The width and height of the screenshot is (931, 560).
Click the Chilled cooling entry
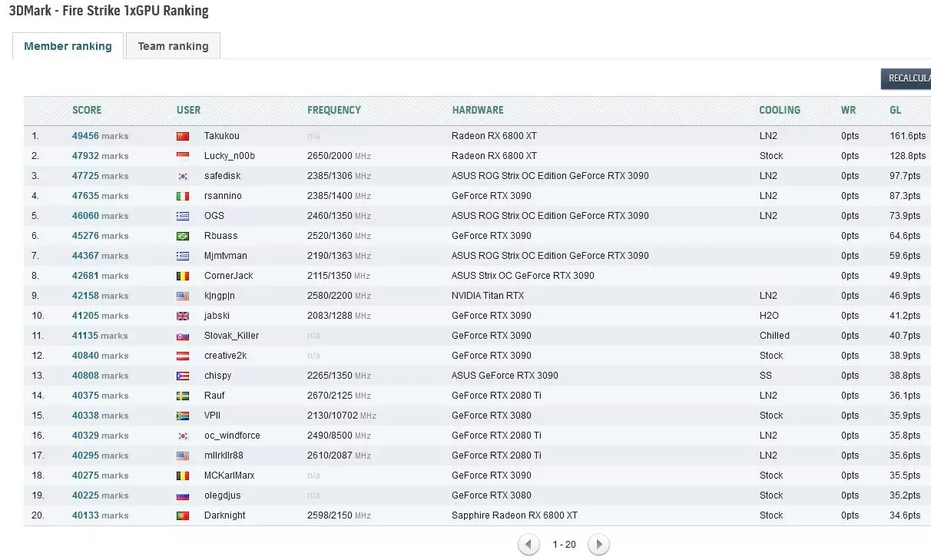point(774,336)
